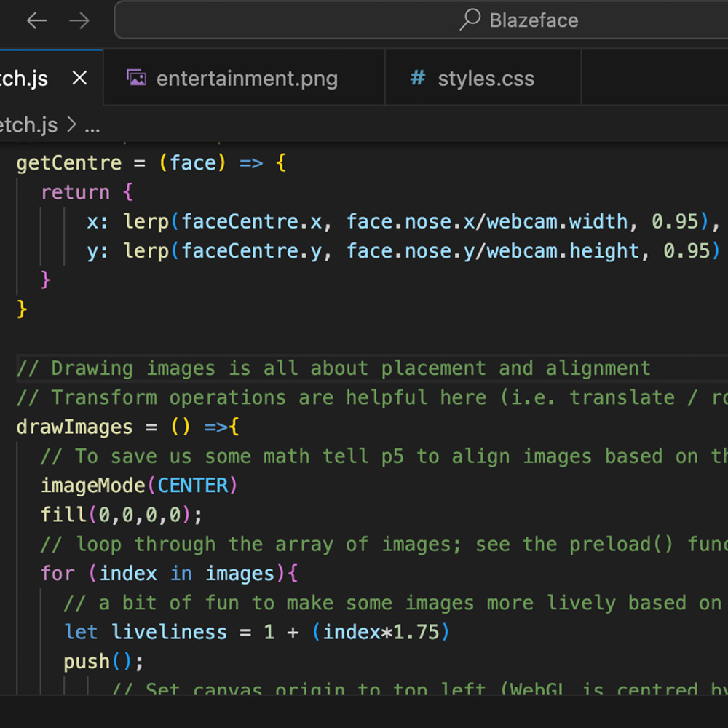Viewport: 728px width, 728px height.
Task: Open the styles.css tab
Action: pos(483,78)
